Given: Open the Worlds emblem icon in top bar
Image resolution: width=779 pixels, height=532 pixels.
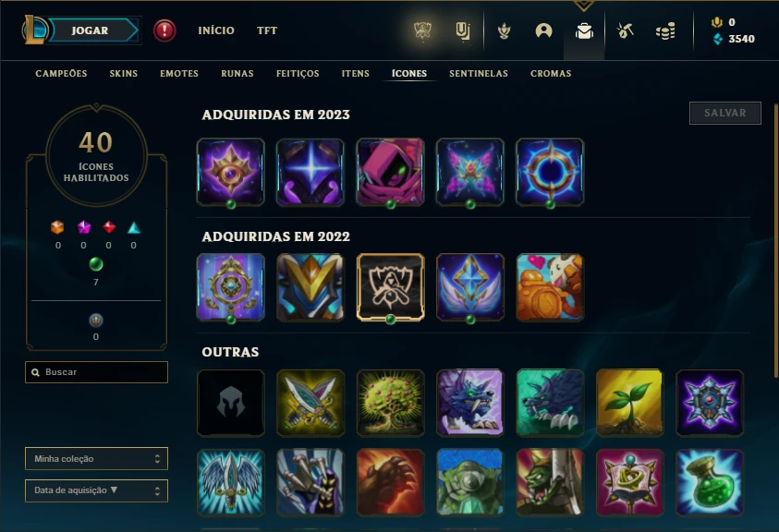Looking at the screenshot, I should click(423, 30).
